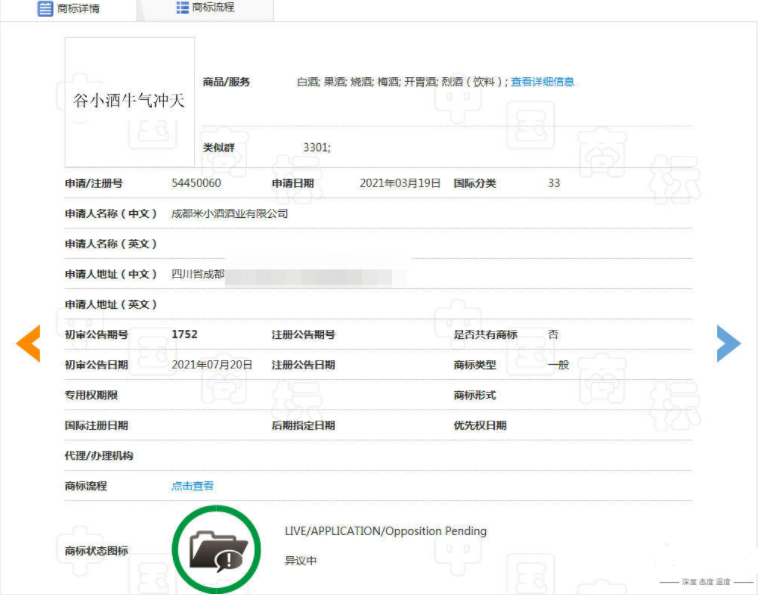Click the preliminary announcement issue 1752
The image size is (759, 598).
point(191,334)
